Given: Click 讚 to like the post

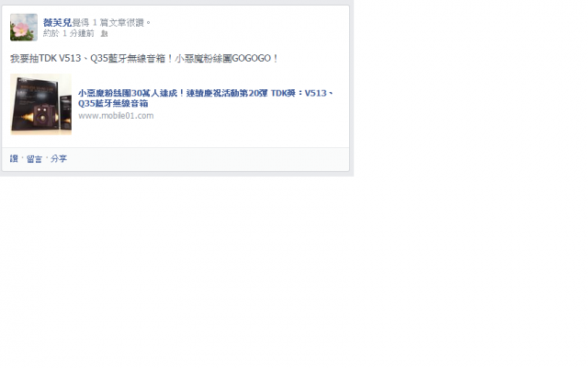Looking at the screenshot, I should point(14,159).
